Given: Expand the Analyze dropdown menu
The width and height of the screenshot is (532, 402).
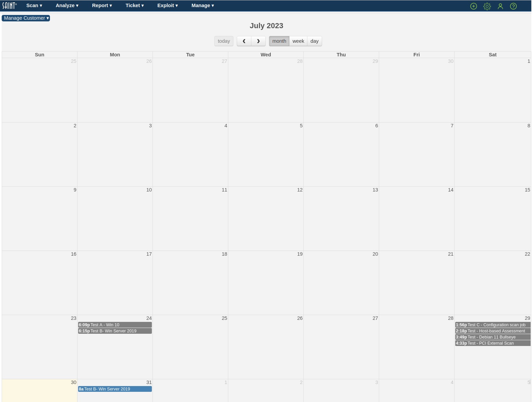Looking at the screenshot, I should coord(67,5).
